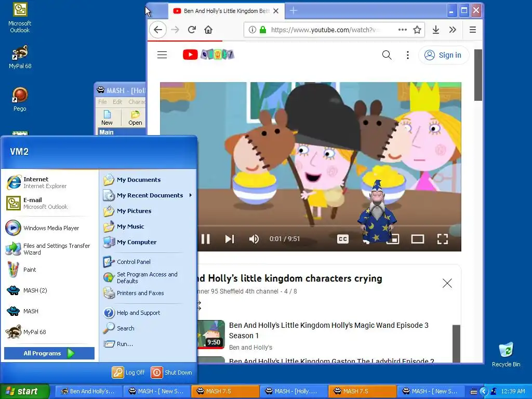532x399 pixels.
Task: Open Control Panel
Action: click(148, 262)
